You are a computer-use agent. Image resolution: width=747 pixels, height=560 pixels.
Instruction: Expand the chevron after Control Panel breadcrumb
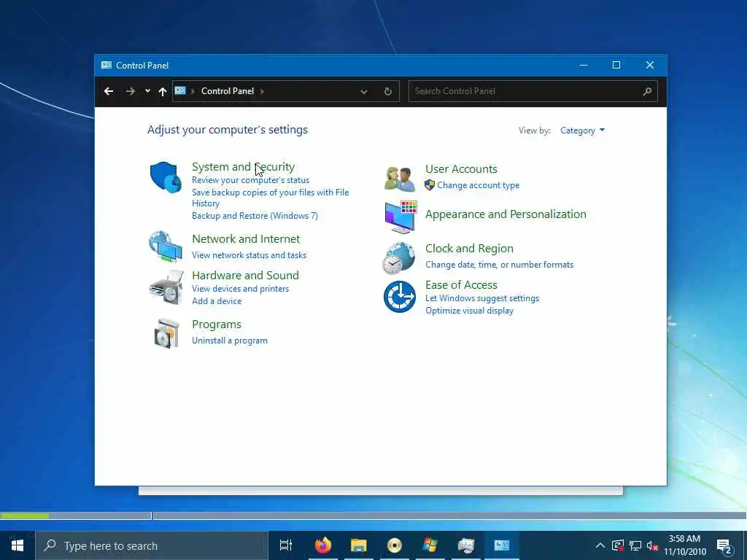tap(262, 91)
